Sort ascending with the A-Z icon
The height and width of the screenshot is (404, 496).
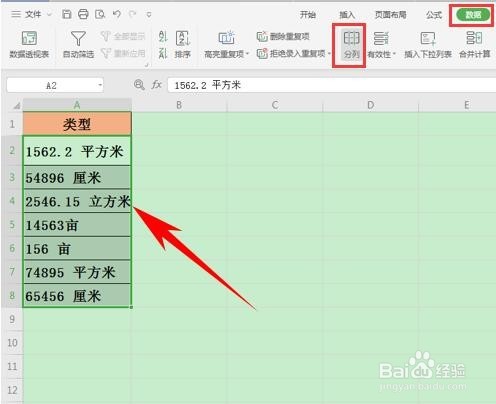tap(163, 36)
